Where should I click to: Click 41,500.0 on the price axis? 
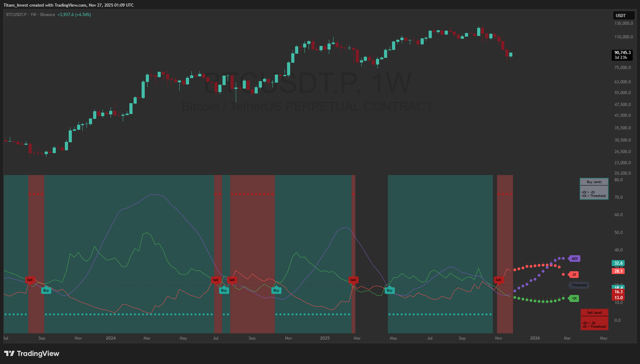(623, 115)
